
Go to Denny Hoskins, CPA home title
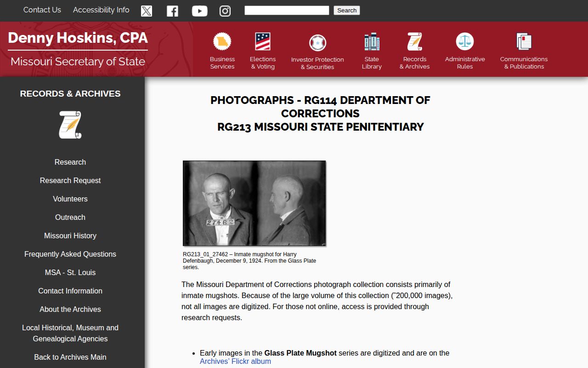click(x=78, y=38)
